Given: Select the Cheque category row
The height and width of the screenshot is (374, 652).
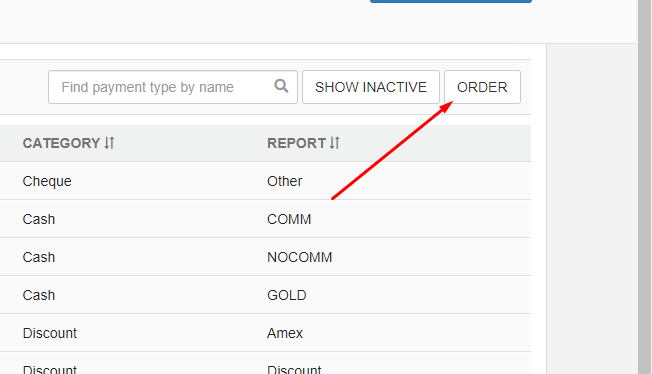Looking at the screenshot, I should click(x=265, y=181).
